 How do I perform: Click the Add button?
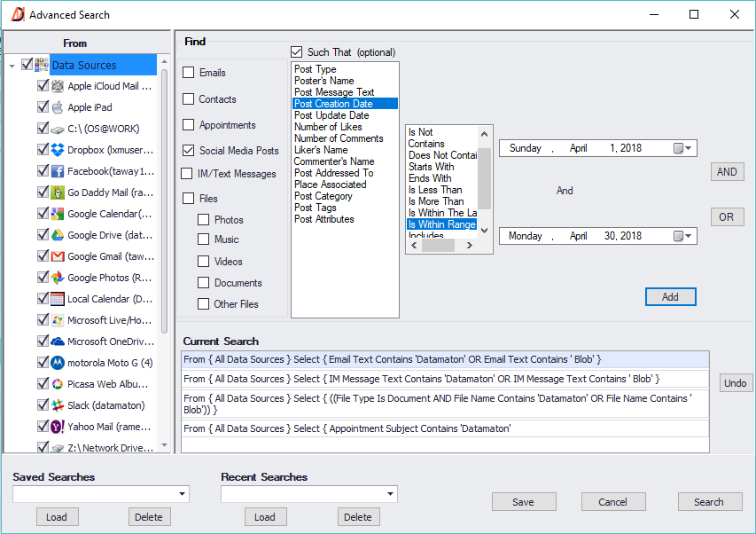pos(670,297)
